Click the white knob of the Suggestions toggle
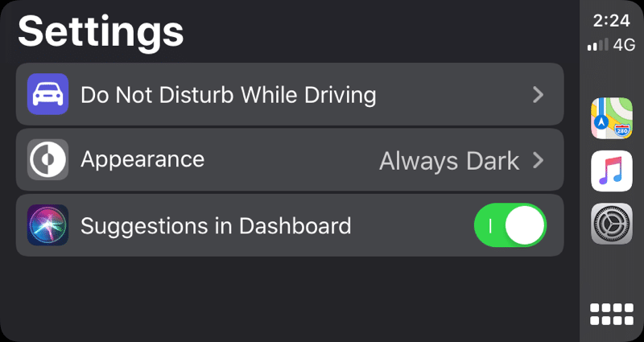 point(526,225)
